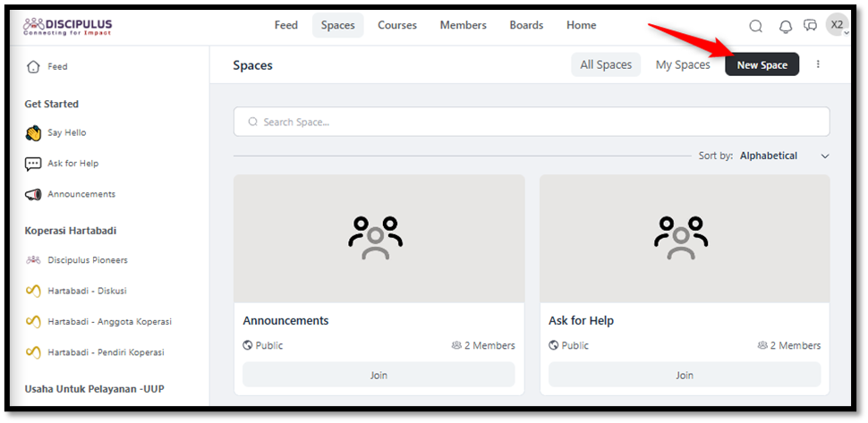Open the three-dot more options menu

[x=818, y=64]
